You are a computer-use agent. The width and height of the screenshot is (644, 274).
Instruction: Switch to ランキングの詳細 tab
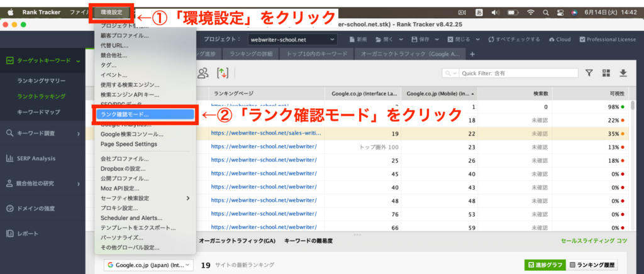click(x=250, y=54)
